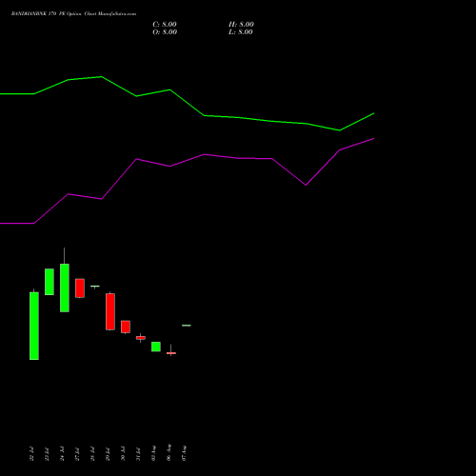
Task: Select the green candle for 23 Jul
Action: tap(50, 282)
